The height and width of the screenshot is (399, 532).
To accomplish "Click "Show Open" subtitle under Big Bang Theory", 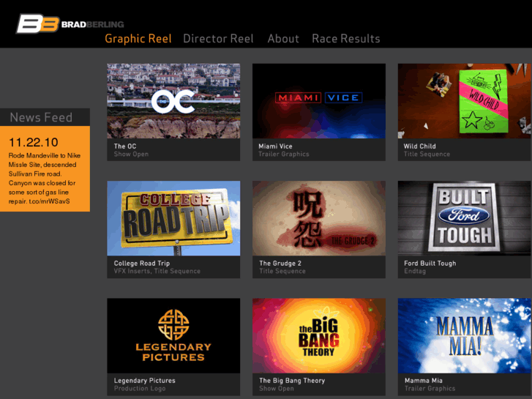I will pos(277,389).
